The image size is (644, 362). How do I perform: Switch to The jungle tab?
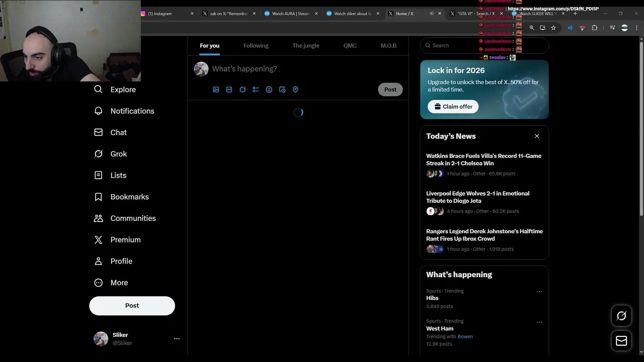pos(306,46)
